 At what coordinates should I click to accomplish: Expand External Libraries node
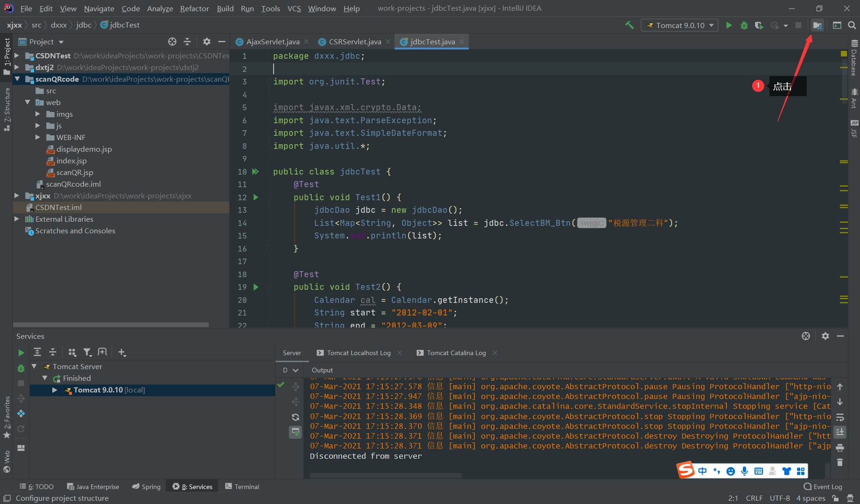(17, 219)
